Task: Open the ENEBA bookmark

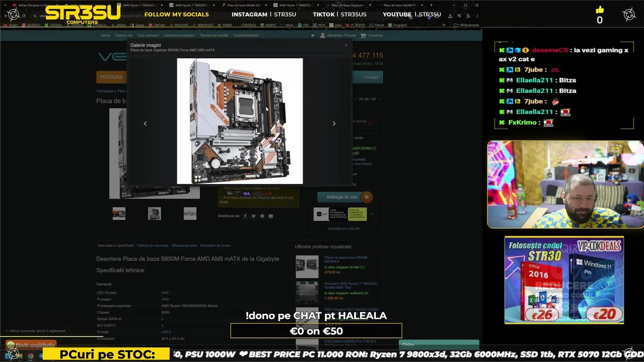Action: click(226, 25)
